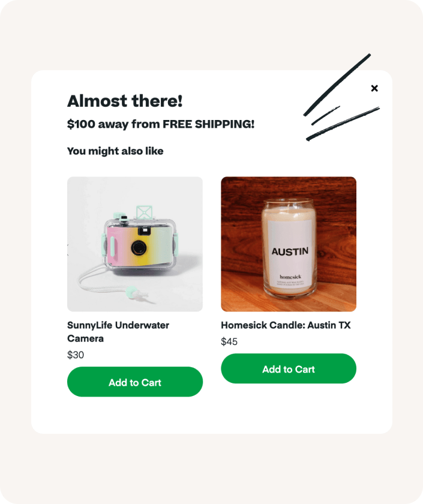
Task: Add SunnyLife Underwater Camera to cart
Action: [134, 382]
